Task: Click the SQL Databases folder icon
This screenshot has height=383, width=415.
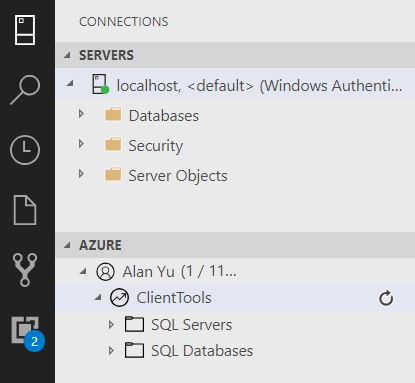Action: [134, 350]
